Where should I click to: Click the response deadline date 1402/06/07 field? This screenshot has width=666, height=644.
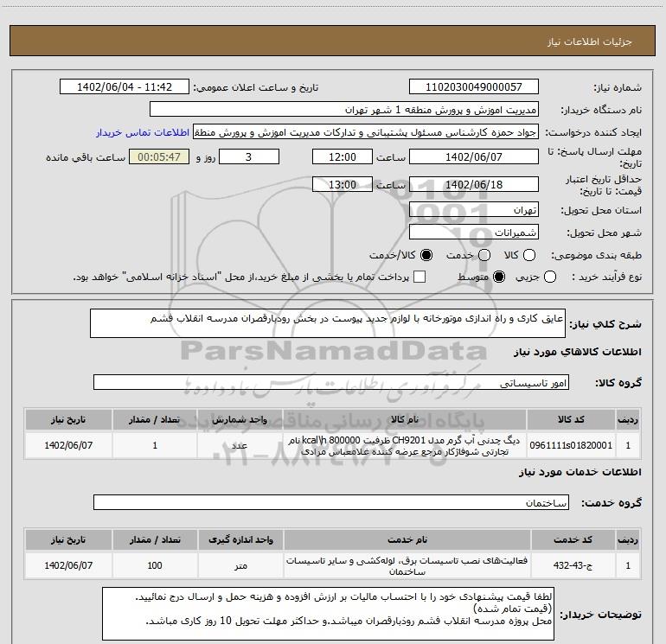pos(474,156)
